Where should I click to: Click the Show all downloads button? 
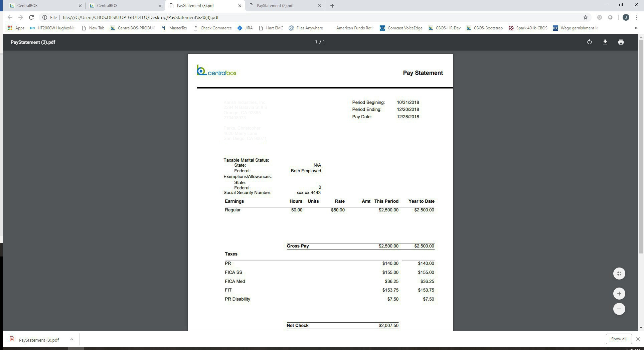(x=618, y=339)
